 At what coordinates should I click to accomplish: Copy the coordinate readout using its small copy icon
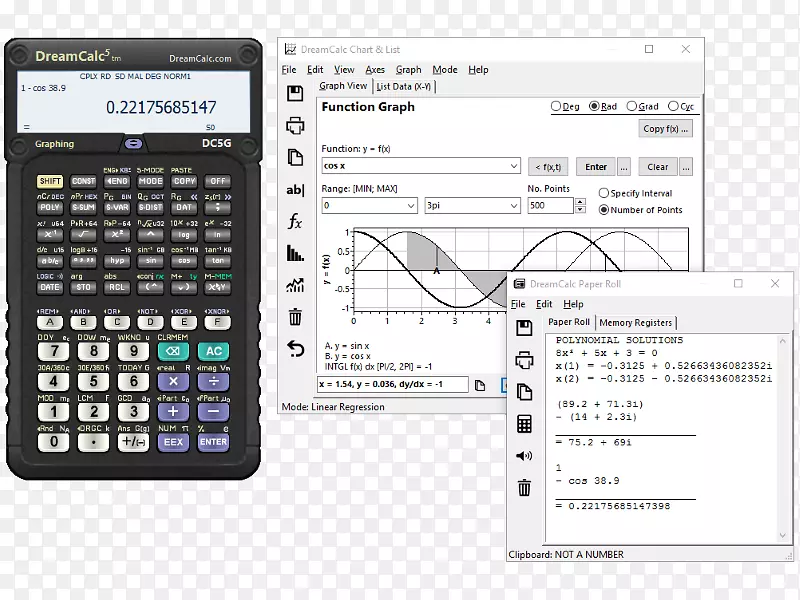pos(480,385)
